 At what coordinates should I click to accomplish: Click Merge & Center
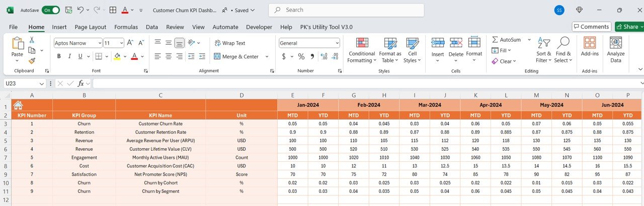click(x=236, y=56)
